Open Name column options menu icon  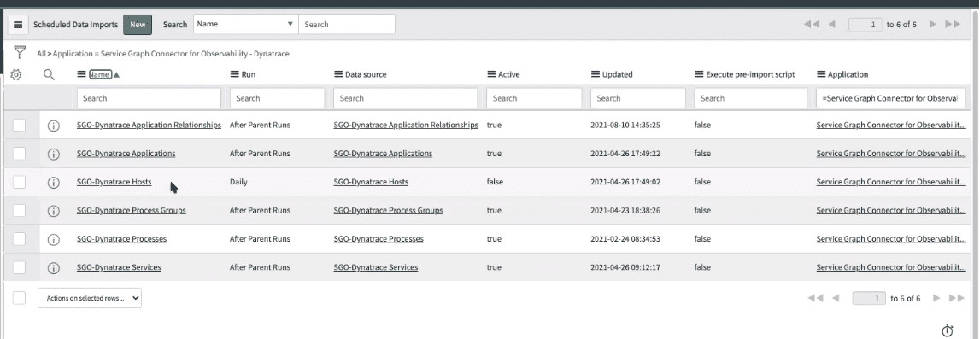(x=81, y=74)
